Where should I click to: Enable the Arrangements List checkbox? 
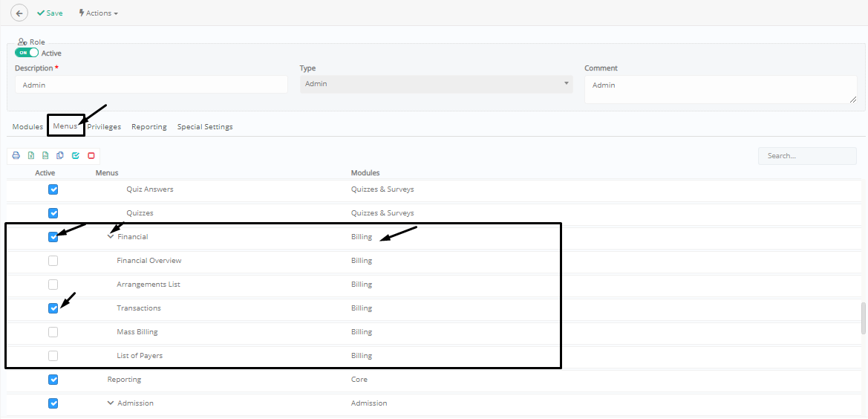[53, 285]
